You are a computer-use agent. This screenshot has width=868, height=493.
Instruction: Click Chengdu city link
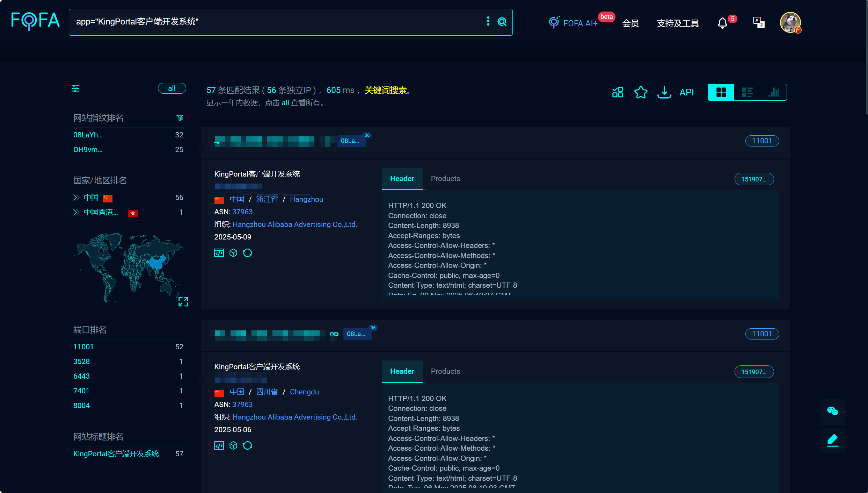click(x=304, y=392)
